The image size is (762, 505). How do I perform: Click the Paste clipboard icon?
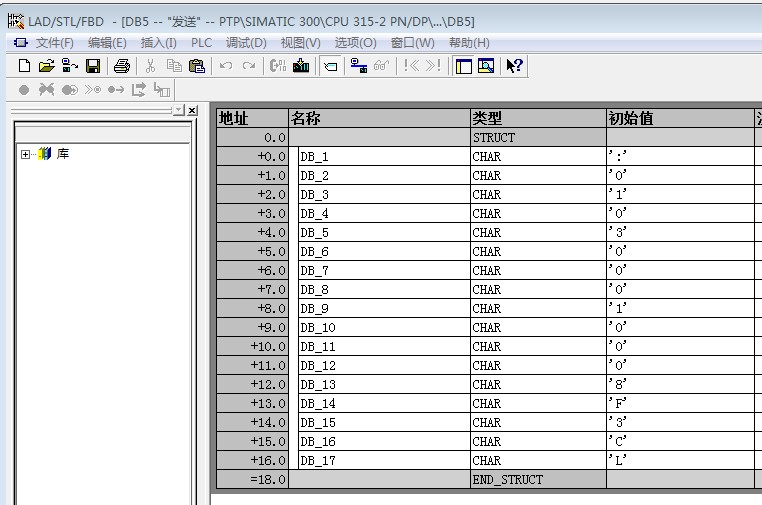point(196,66)
